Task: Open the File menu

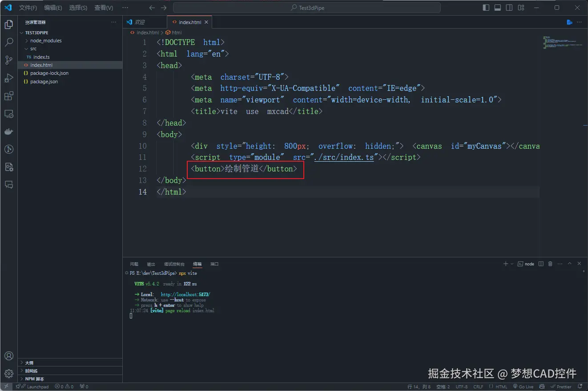Action: [x=28, y=8]
